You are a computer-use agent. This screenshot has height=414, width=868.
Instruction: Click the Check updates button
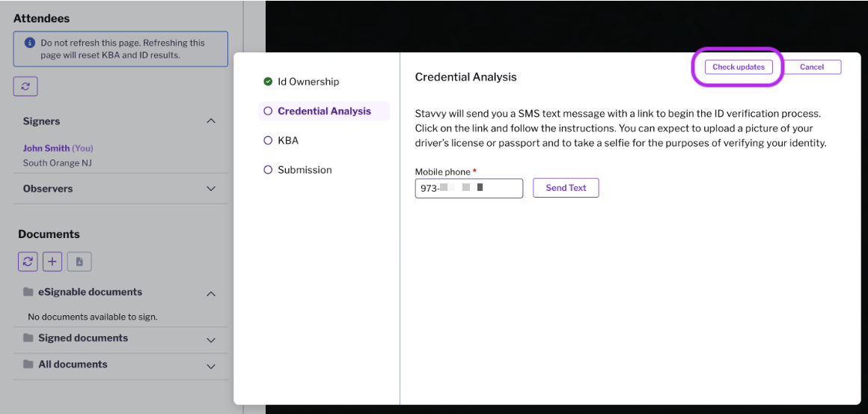739,67
